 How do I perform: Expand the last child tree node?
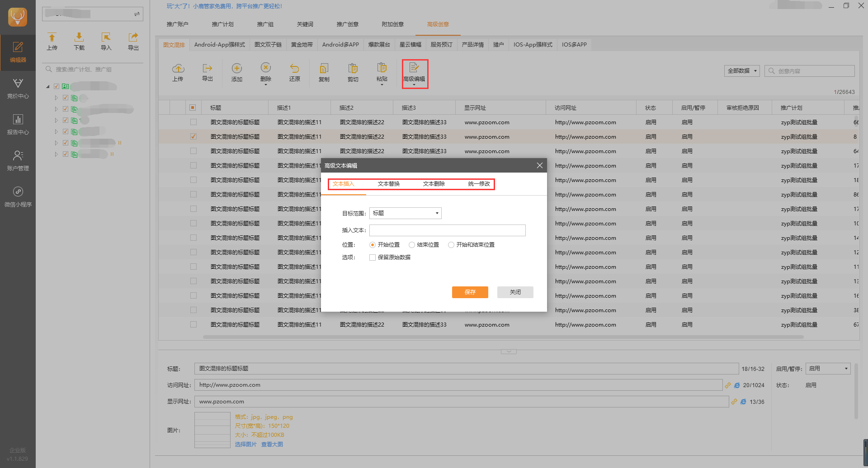[57, 154]
